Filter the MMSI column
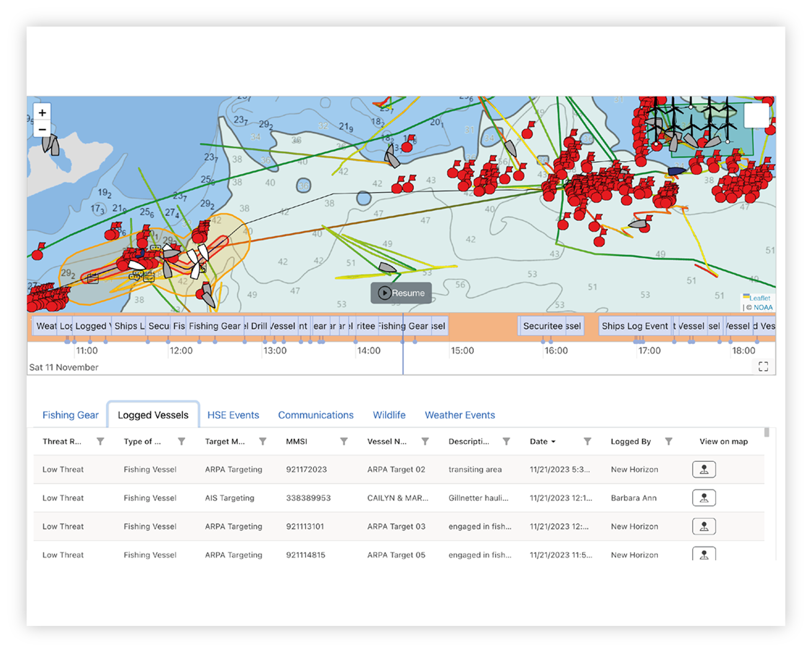This screenshot has width=812, height=653. tap(344, 441)
